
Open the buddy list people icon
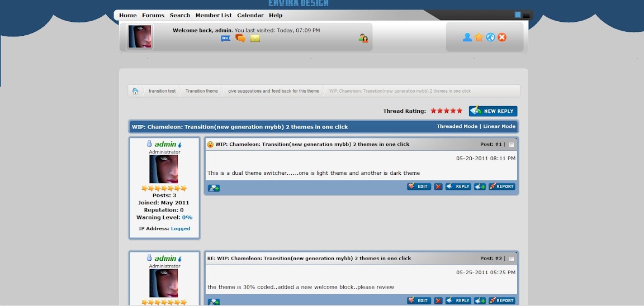(x=363, y=38)
